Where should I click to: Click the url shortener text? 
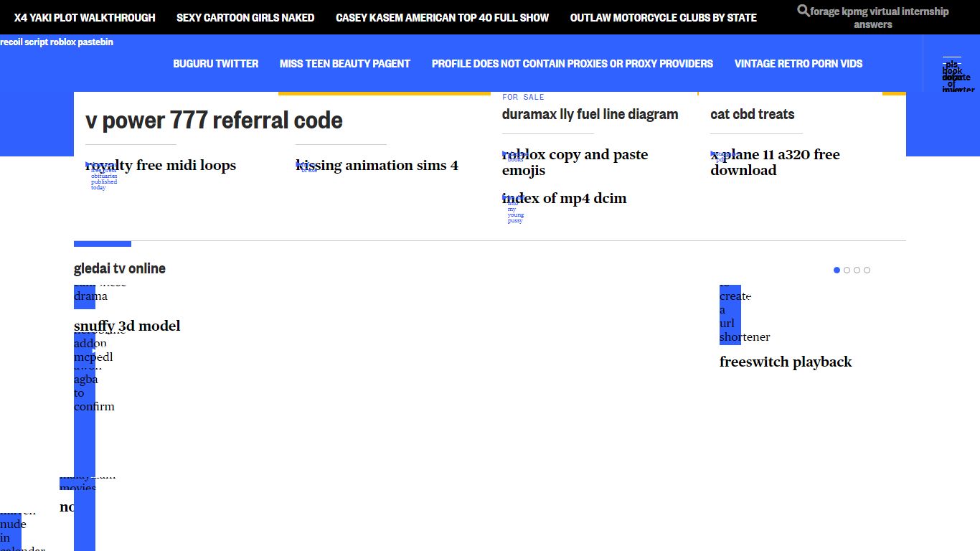pos(745,330)
